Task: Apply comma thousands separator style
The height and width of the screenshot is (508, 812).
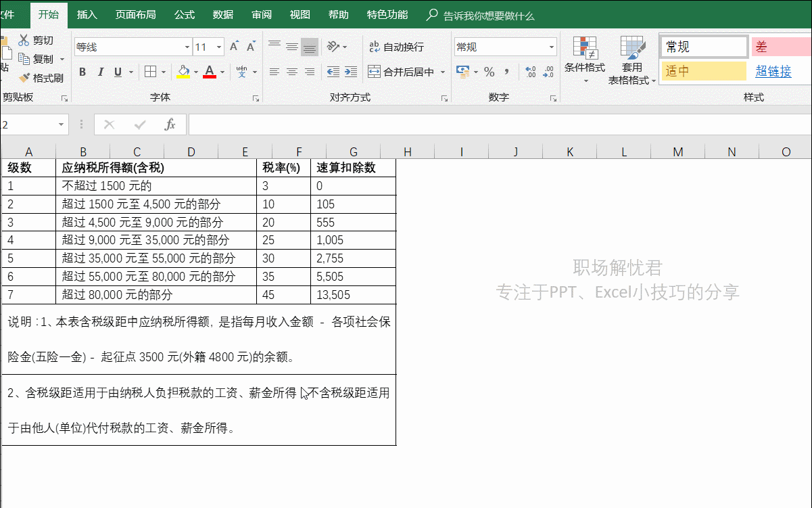Action: pos(506,72)
